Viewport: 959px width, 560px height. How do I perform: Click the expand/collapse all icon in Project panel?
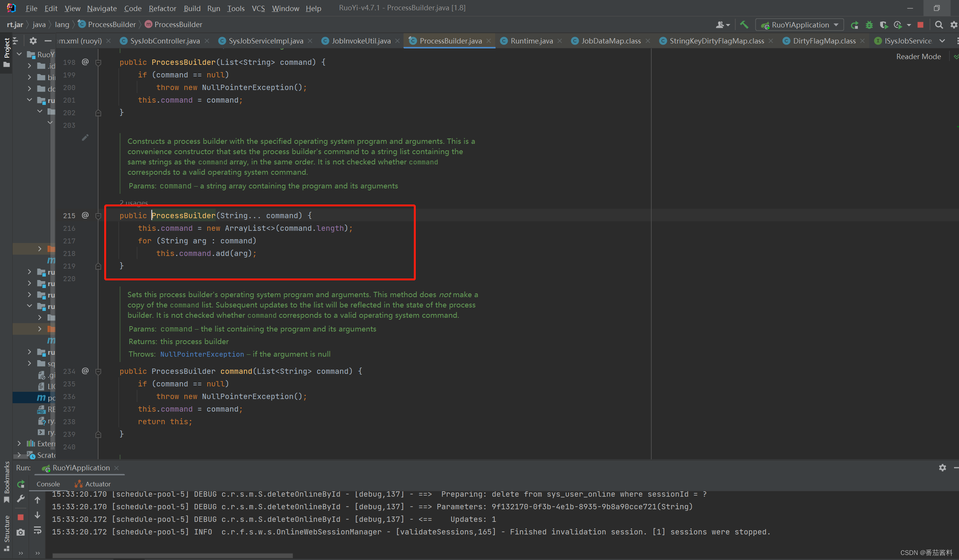point(16,41)
